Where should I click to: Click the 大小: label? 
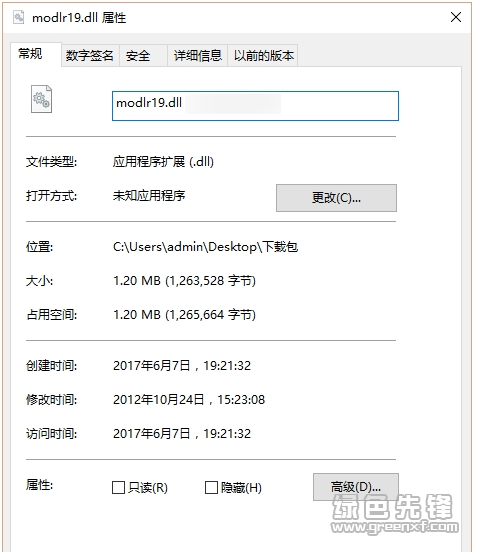[x=39, y=281]
